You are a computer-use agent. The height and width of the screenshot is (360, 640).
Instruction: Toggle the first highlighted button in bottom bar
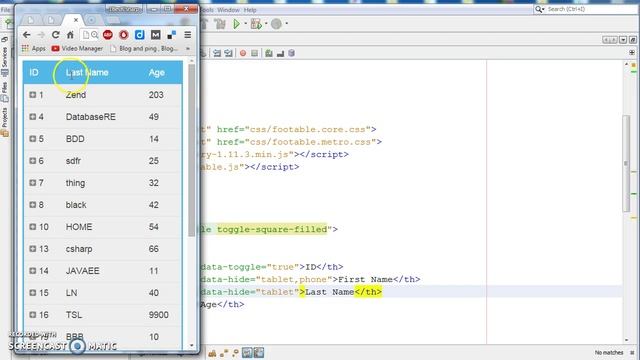pyautogui.click(x=247, y=353)
